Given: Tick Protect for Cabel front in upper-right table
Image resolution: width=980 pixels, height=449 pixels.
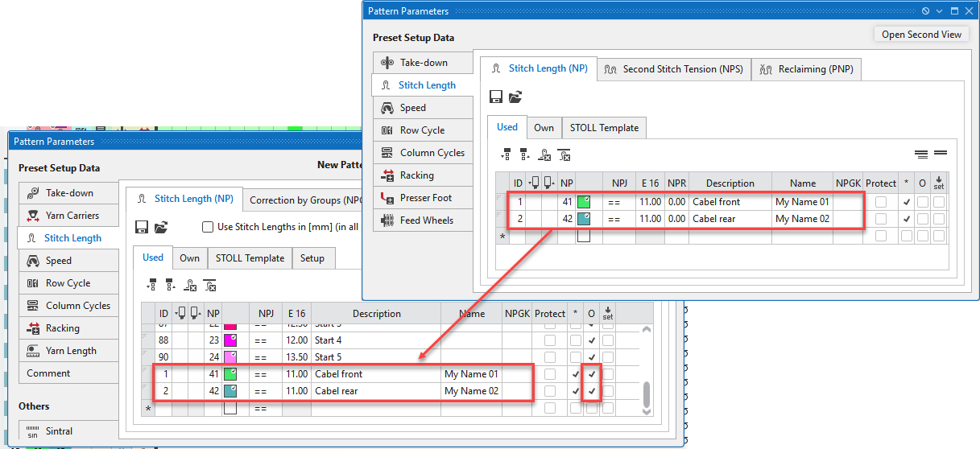Looking at the screenshot, I should coord(881,202).
